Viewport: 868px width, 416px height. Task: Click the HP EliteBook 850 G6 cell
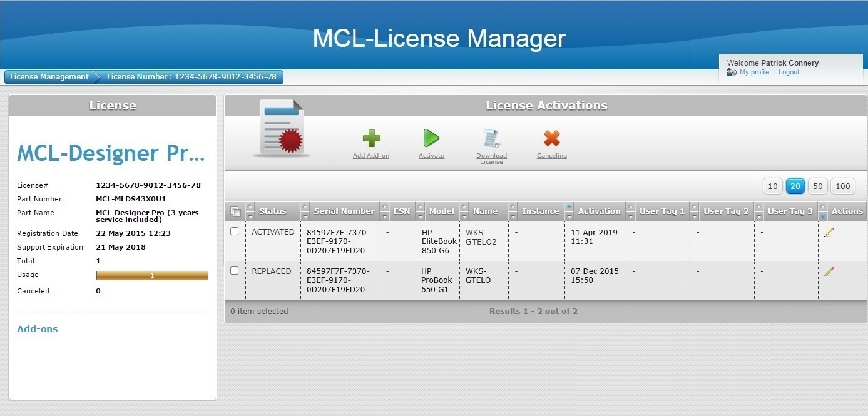click(x=437, y=241)
